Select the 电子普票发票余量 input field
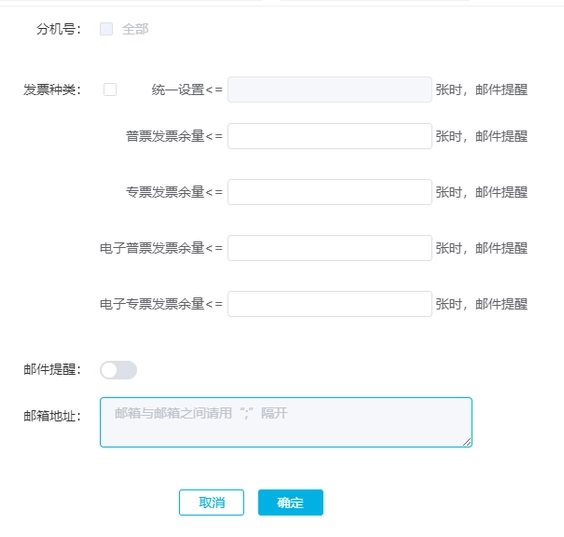 329,248
